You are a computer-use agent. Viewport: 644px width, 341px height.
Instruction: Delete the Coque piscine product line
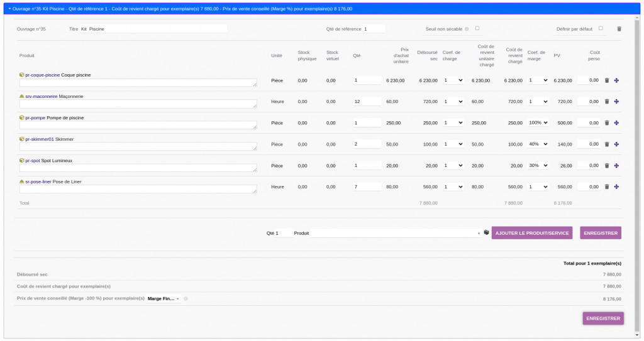click(607, 80)
